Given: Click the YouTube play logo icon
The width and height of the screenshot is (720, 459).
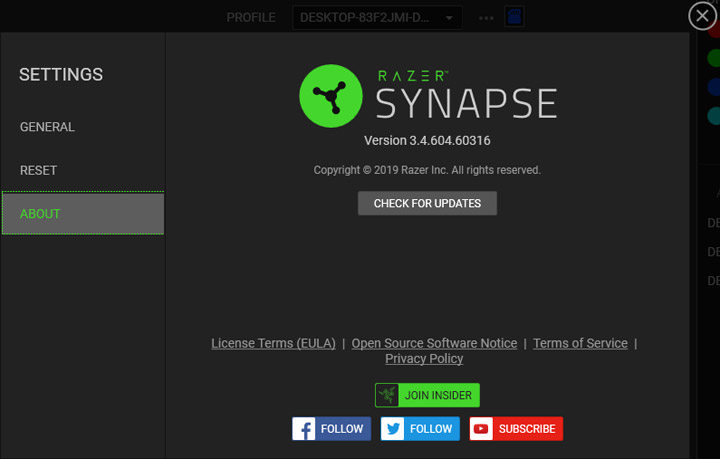Looking at the screenshot, I should [x=481, y=429].
